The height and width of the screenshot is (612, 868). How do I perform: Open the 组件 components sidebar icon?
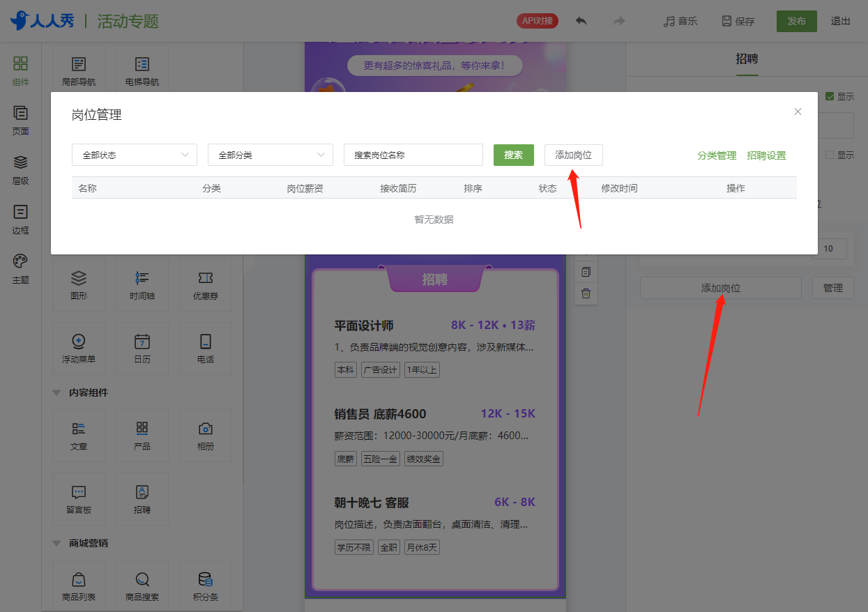[x=20, y=71]
